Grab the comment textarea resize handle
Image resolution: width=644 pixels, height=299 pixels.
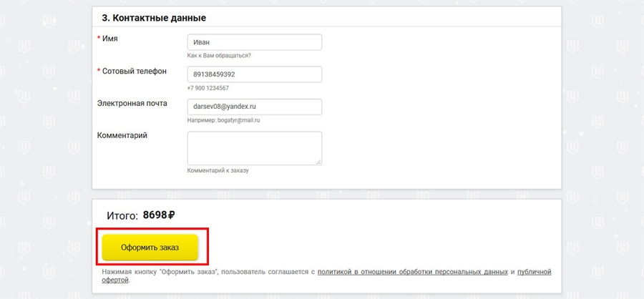318,162
